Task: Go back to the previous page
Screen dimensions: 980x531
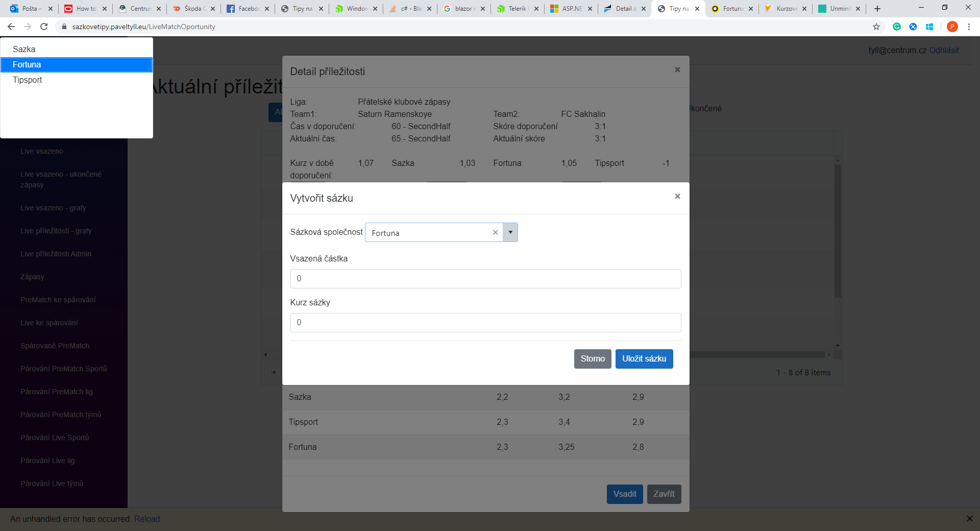Action: click(11, 27)
